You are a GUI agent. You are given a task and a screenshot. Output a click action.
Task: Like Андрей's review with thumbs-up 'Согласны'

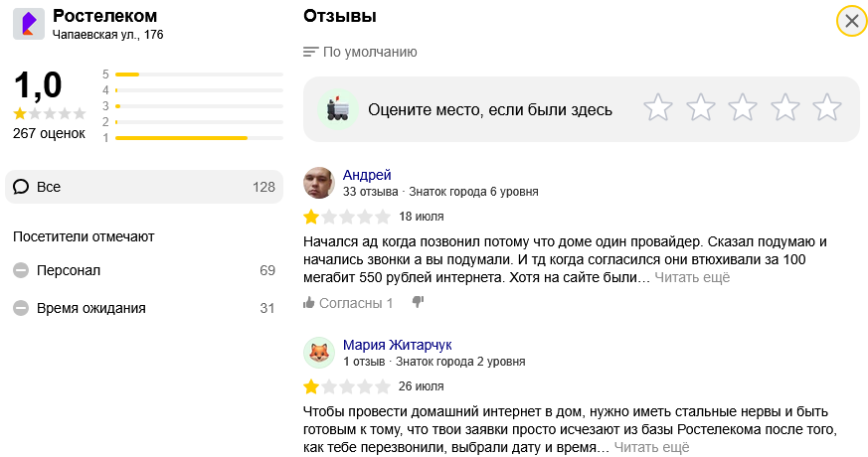point(348,303)
